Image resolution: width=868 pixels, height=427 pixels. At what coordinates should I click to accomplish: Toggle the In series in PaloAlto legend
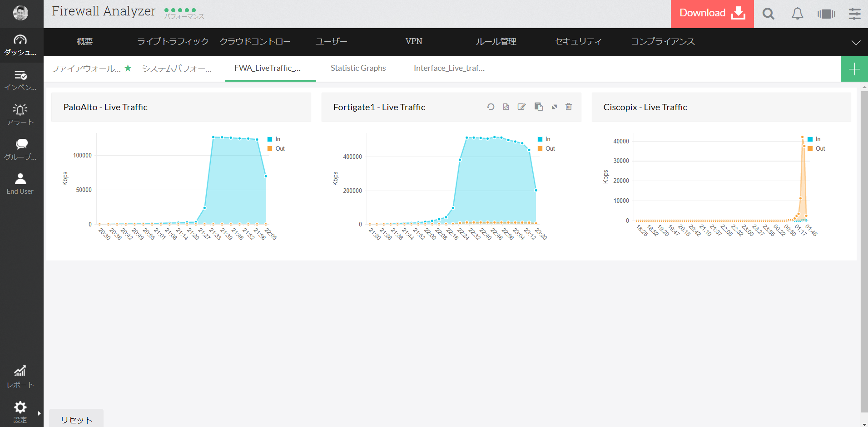tap(274, 139)
